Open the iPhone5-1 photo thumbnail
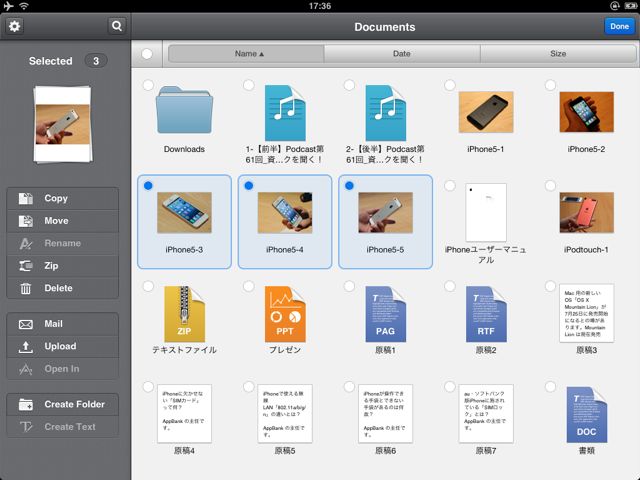 486,112
